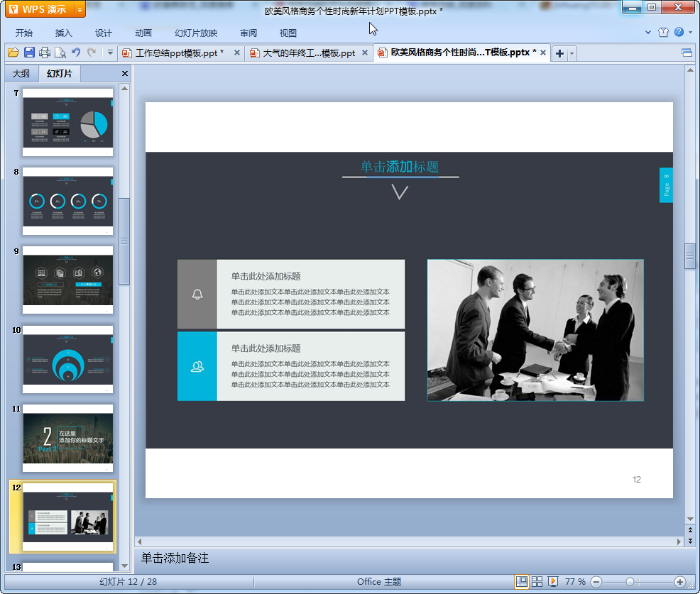700x594 pixels.
Task: Start slideshow from status bar play icon
Action: [553, 581]
